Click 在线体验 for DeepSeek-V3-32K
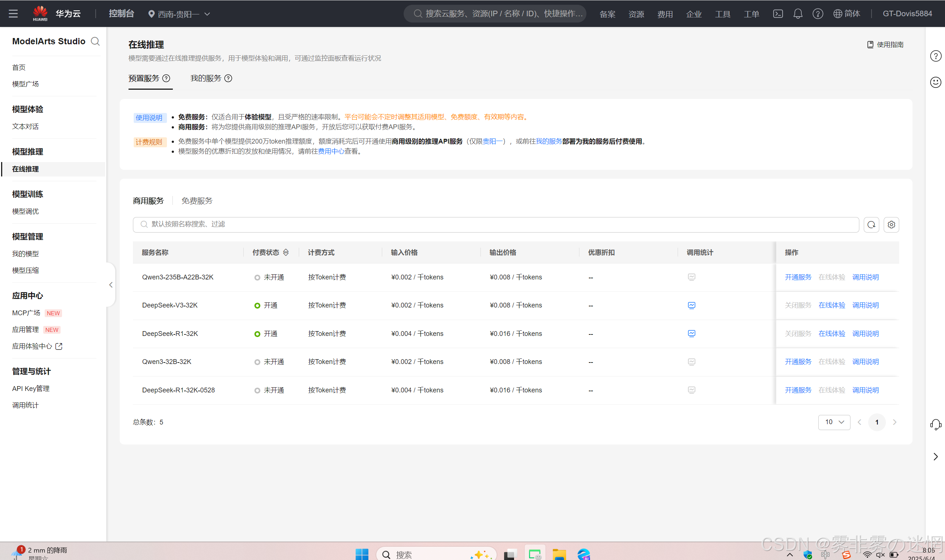 (x=831, y=305)
